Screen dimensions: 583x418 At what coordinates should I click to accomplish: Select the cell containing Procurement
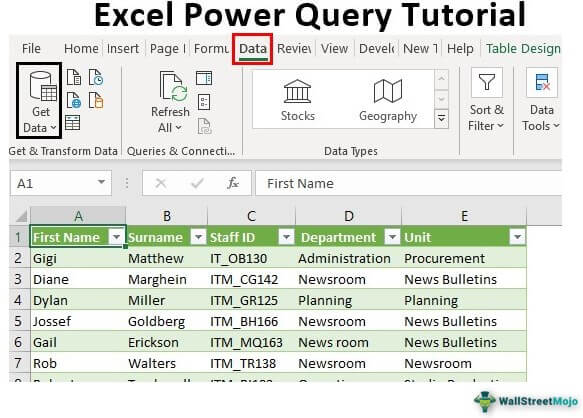pos(464,258)
